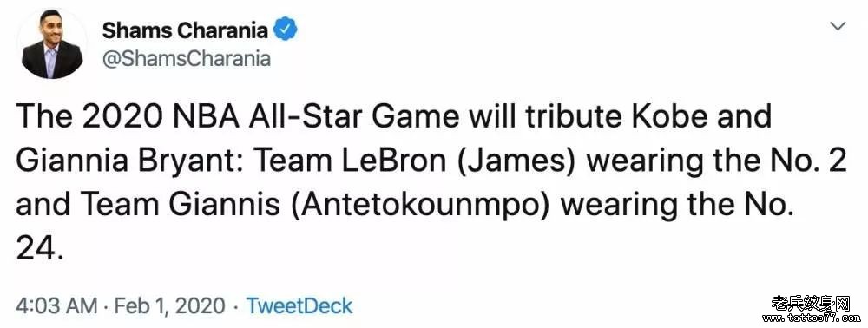The width and height of the screenshot is (868, 328).
Task: Open the Shams Charania display name link
Action: (185, 30)
